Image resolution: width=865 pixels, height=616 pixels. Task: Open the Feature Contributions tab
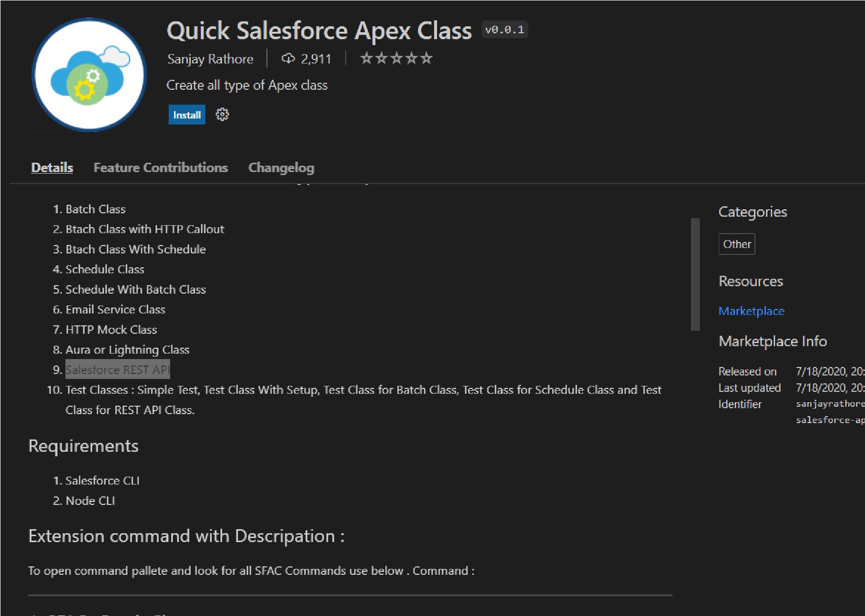point(161,168)
